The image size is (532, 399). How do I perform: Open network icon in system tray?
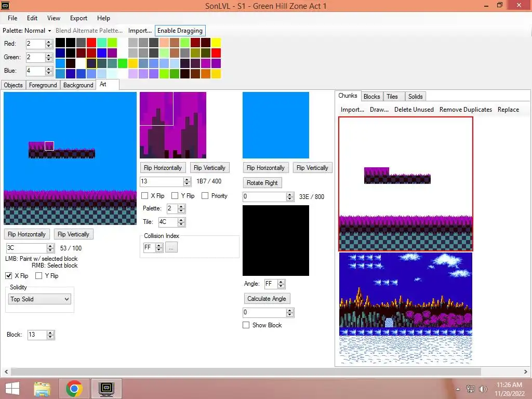coord(471,389)
